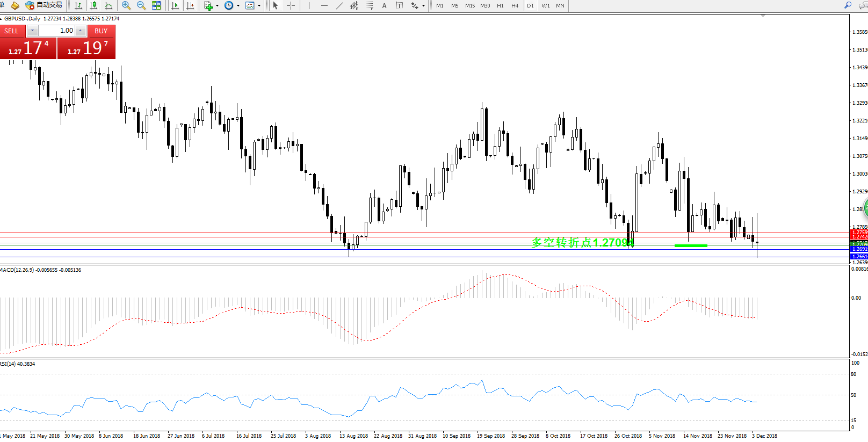Expand the chart periods clock dropdown
Viewport: 868px width, 442px height.
[x=238, y=5]
